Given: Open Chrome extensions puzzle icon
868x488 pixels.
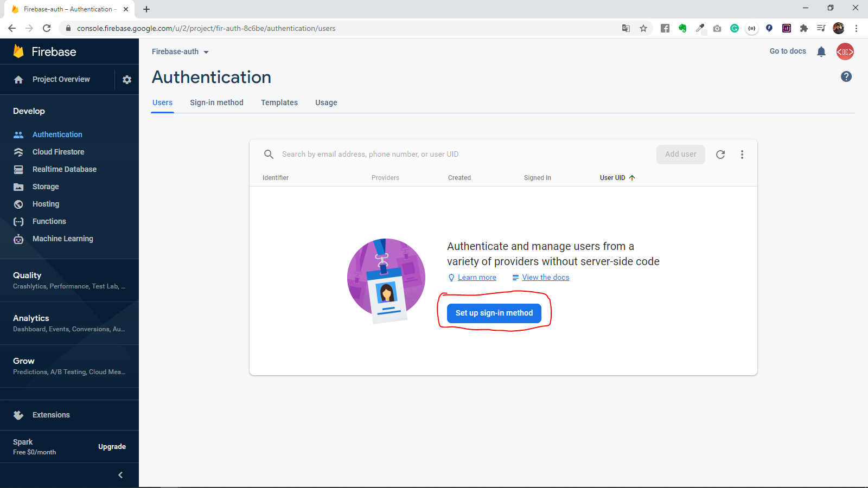Looking at the screenshot, I should (x=804, y=28).
